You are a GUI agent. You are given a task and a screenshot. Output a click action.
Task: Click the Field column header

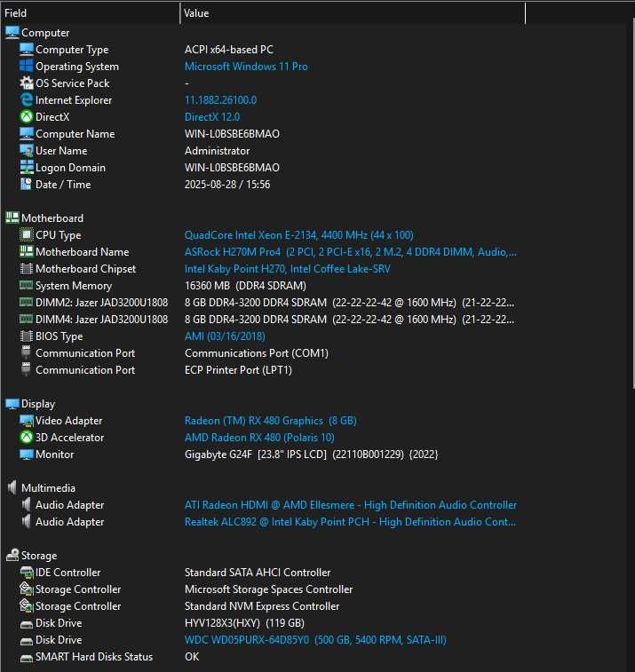90,12
